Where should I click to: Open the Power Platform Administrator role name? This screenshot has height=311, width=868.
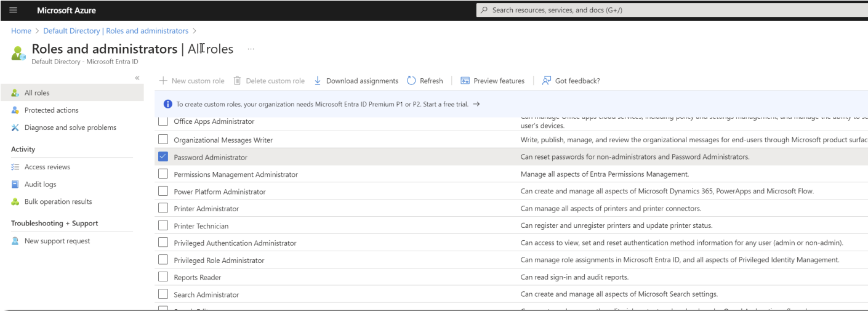tap(220, 192)
